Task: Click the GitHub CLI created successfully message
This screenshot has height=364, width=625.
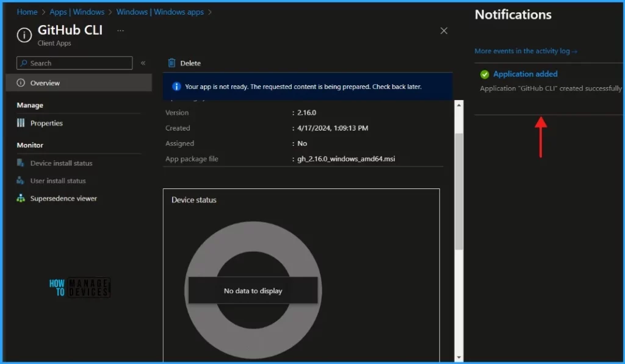Action: [551, 88]
